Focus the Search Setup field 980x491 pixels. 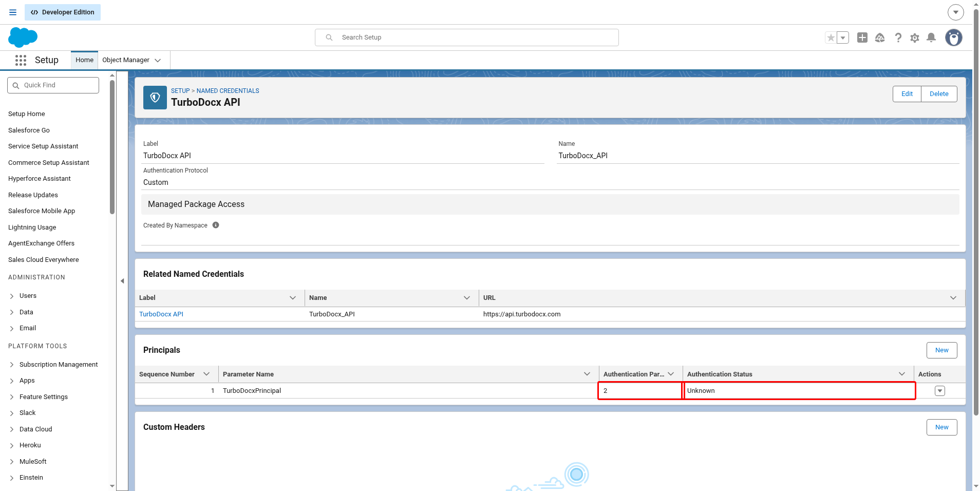[x=467, y=37]
